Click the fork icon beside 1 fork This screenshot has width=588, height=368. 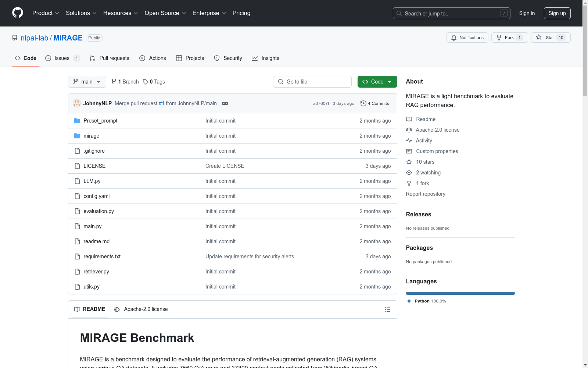click(409, 183)
